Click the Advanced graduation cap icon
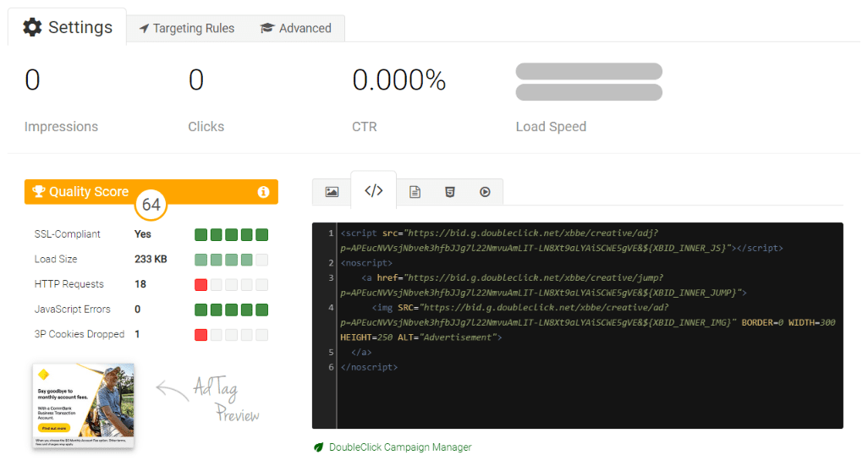The image size is (868, 466). click(266, 28)
